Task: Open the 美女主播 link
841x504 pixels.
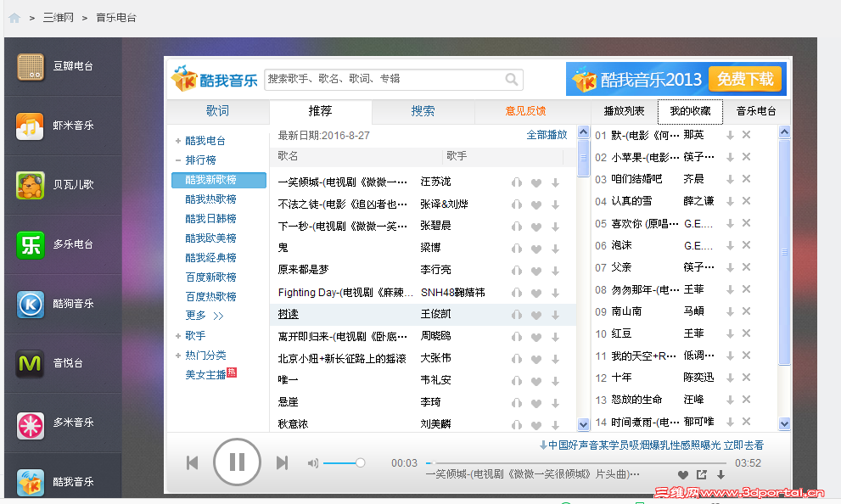Action: [x=205, y=375]
